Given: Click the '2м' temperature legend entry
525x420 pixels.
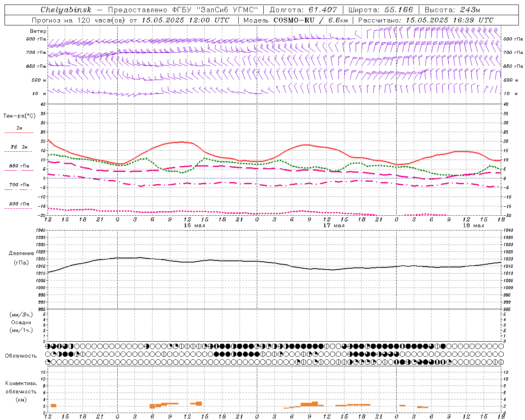Looking at the screenshot, I should tap(19, 128).
